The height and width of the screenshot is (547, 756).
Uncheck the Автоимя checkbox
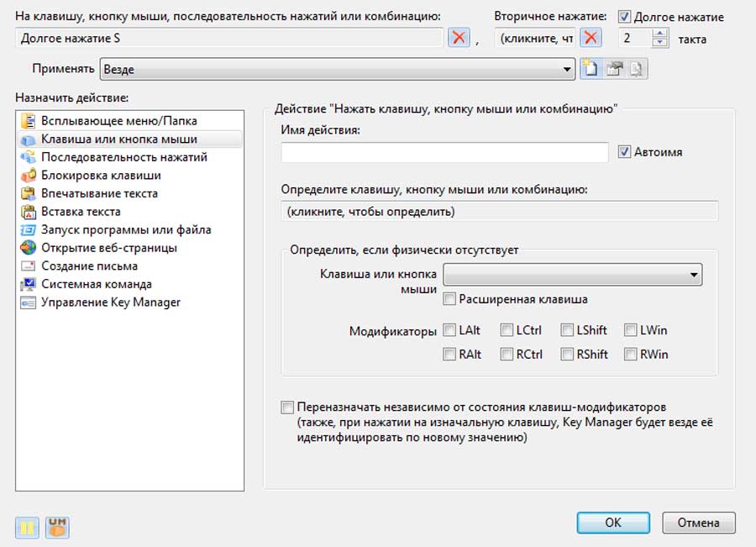tap(624, 152)
